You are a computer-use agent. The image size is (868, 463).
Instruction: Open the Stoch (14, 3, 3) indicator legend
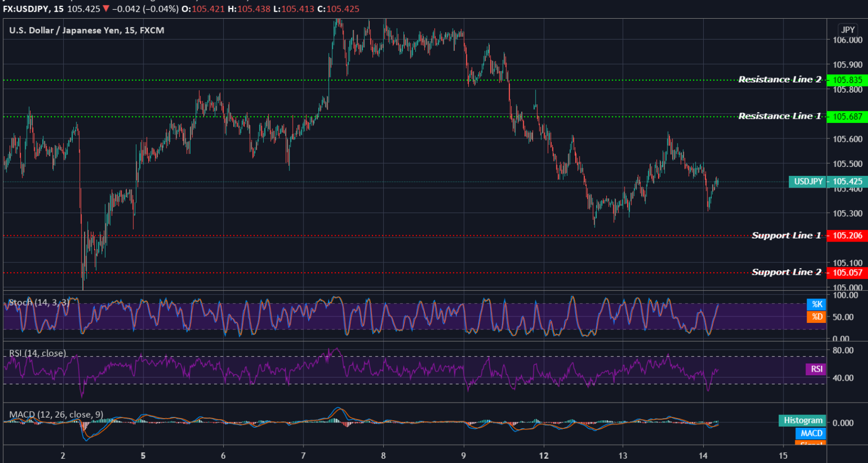39,303
